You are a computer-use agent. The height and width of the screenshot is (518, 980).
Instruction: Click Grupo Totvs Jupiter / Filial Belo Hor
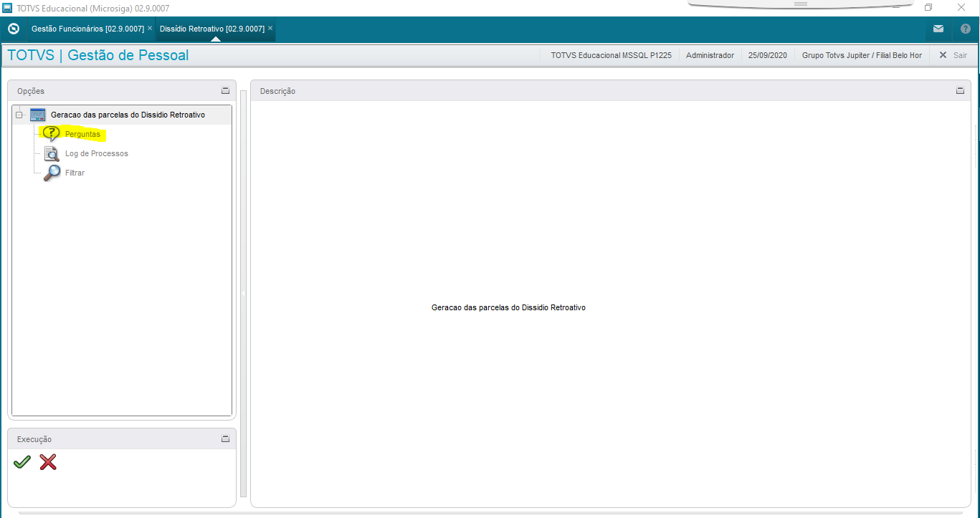[x=862, y=55]
